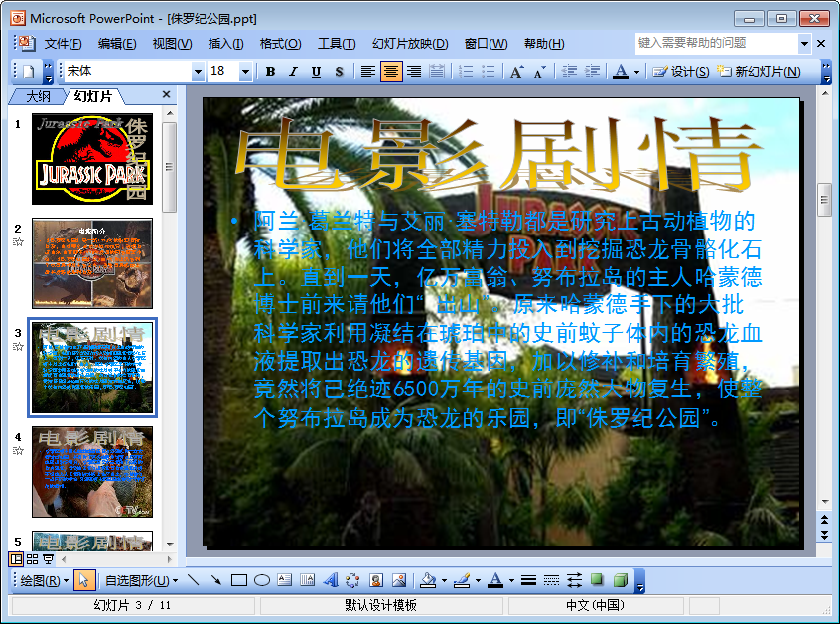The width and height of the screenshot is (840, 624).
Task: Click the 设计(S) design button
Action: point(681,72)
